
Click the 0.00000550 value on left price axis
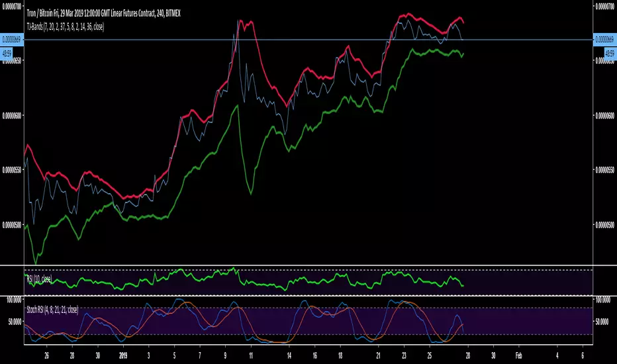click(11, 169)
